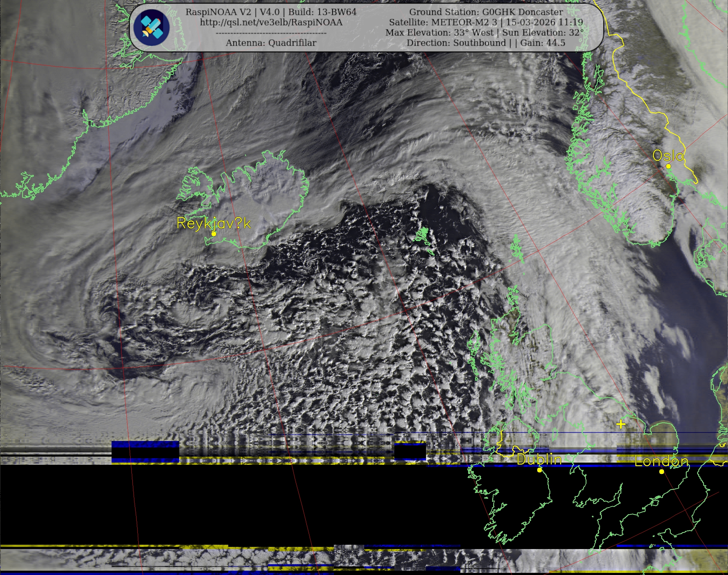
Task: Click the RaspiNOAA V2 build version title
Action: point(271,12)
